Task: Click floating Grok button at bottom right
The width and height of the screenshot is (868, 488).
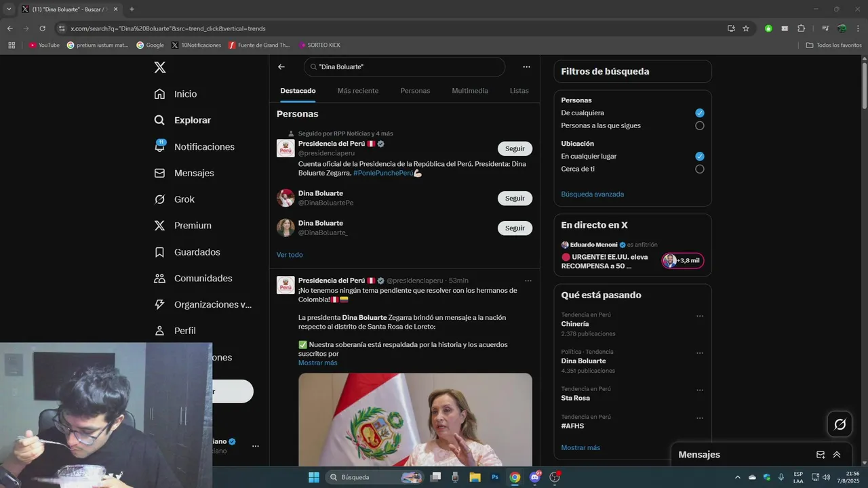Action: [x=840, y=424]
